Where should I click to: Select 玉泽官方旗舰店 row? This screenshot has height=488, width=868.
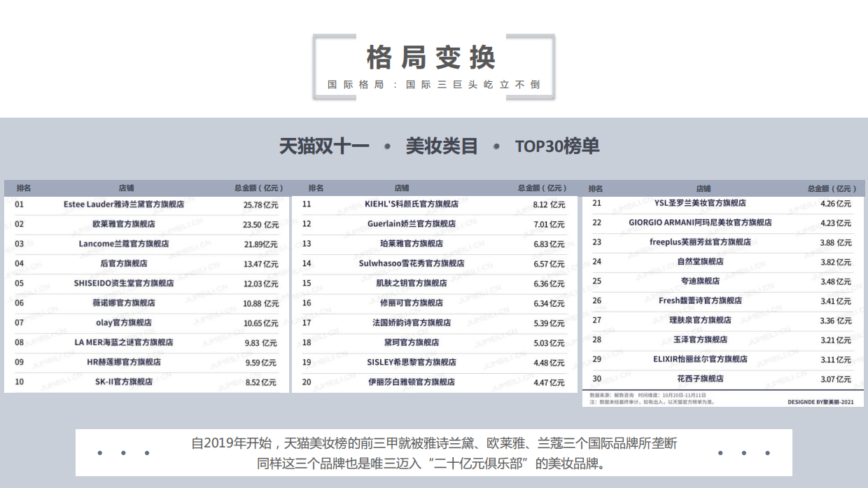point(722,340)
